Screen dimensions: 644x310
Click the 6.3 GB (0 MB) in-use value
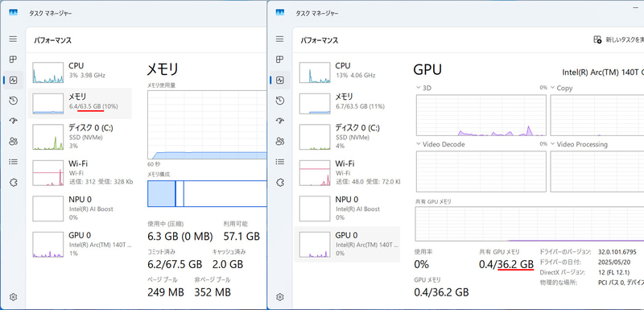(180, 237)
